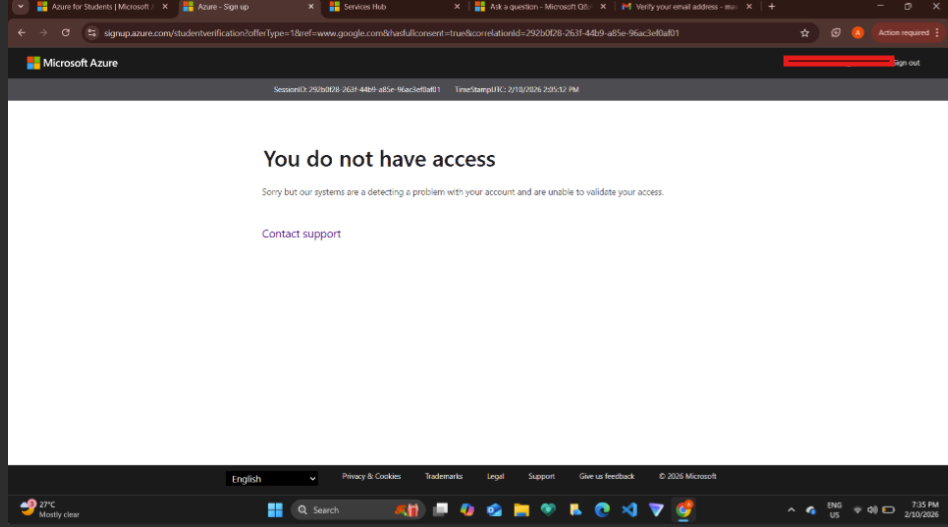948x527 pixels.
Task: Sign out of the Azure account
Action: [x=906, y=63]
